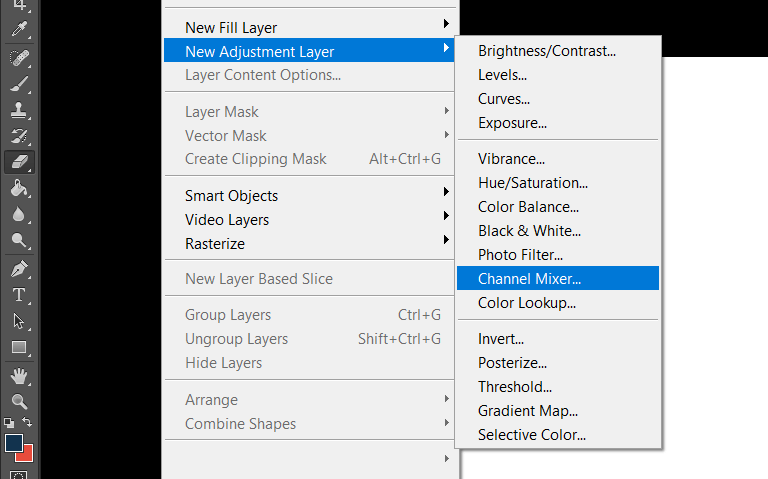Select the Clone Stamp tool

coord(19,110)
